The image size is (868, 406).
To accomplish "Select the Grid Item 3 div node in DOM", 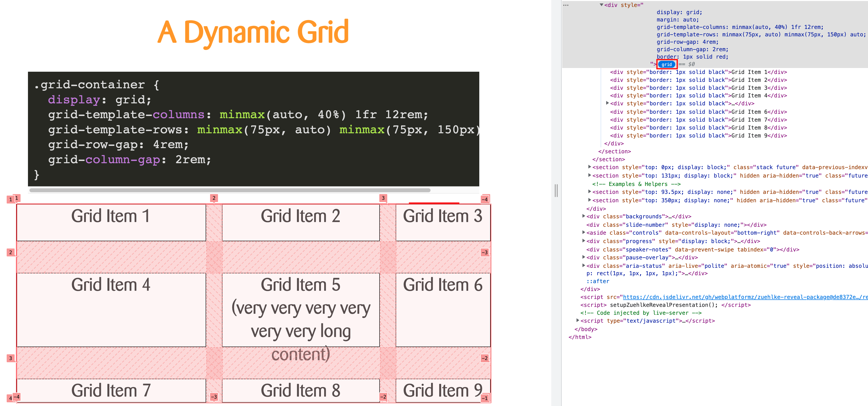I will coord(698,88).
